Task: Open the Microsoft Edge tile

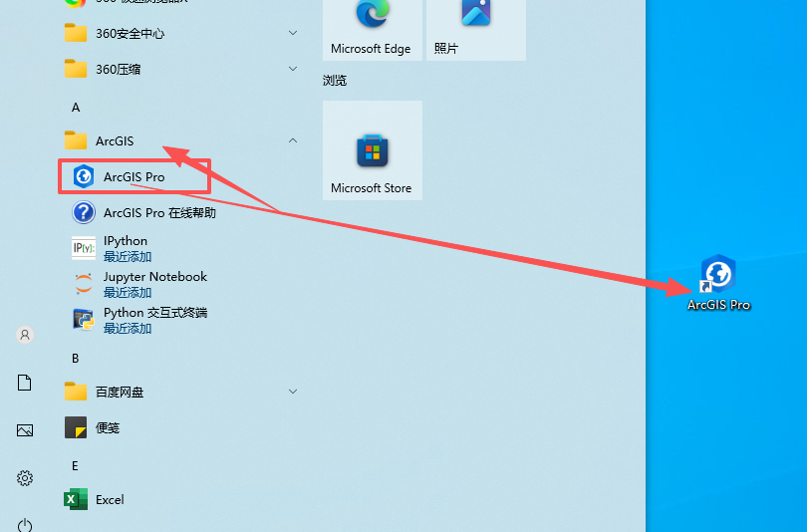Action: (x=372, y=28)
